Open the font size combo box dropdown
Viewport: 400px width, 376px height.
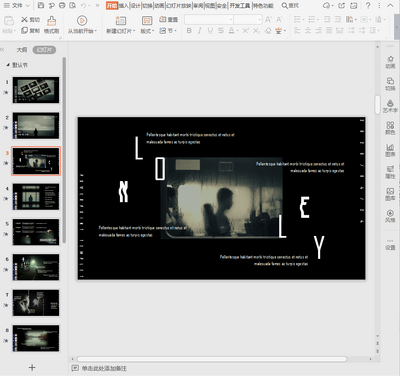click(259, 20)
